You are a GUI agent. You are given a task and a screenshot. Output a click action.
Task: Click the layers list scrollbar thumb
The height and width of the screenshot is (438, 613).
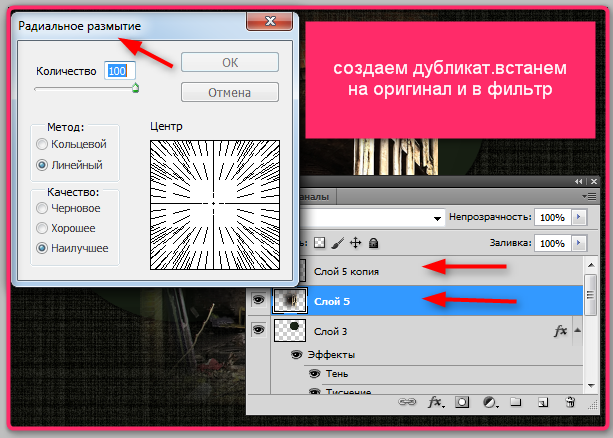click(x=590, y=294)
